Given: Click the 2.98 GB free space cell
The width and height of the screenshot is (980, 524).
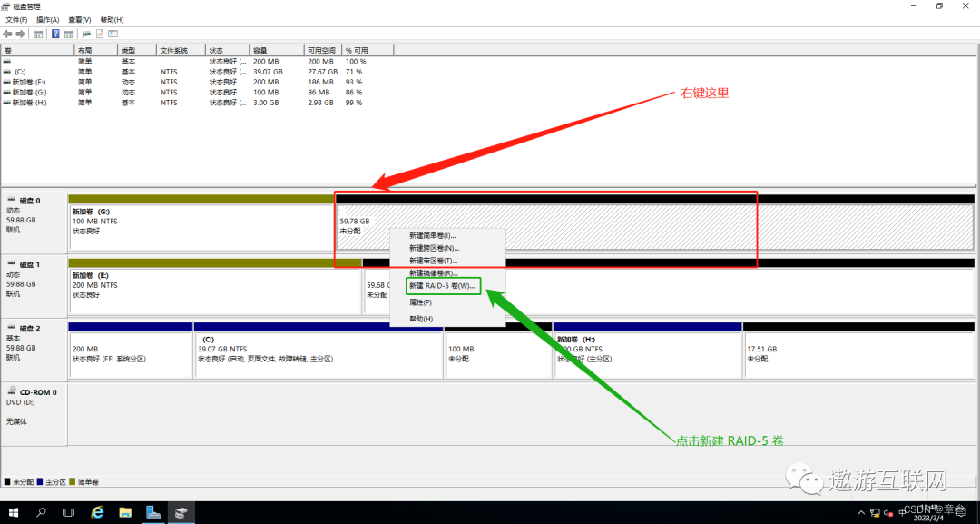Looking at the screenshot, I should click(x=320, y=103).
